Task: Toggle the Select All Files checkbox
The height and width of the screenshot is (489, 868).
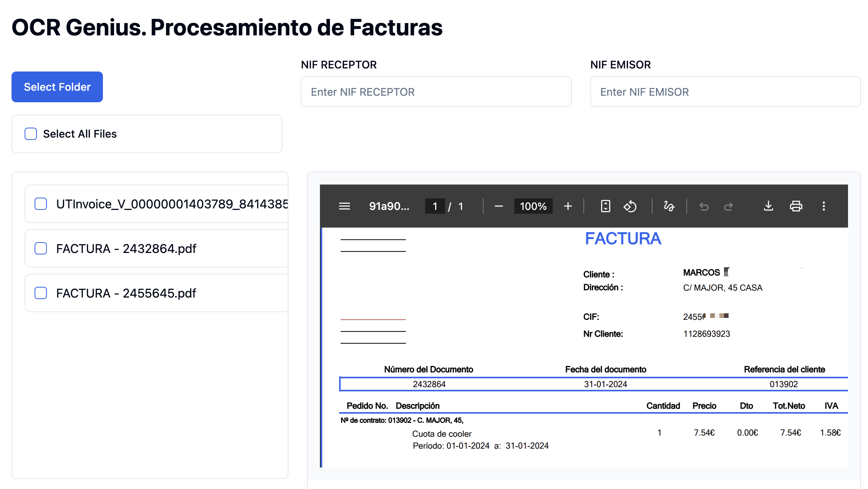Action: [x=30, y=134]
